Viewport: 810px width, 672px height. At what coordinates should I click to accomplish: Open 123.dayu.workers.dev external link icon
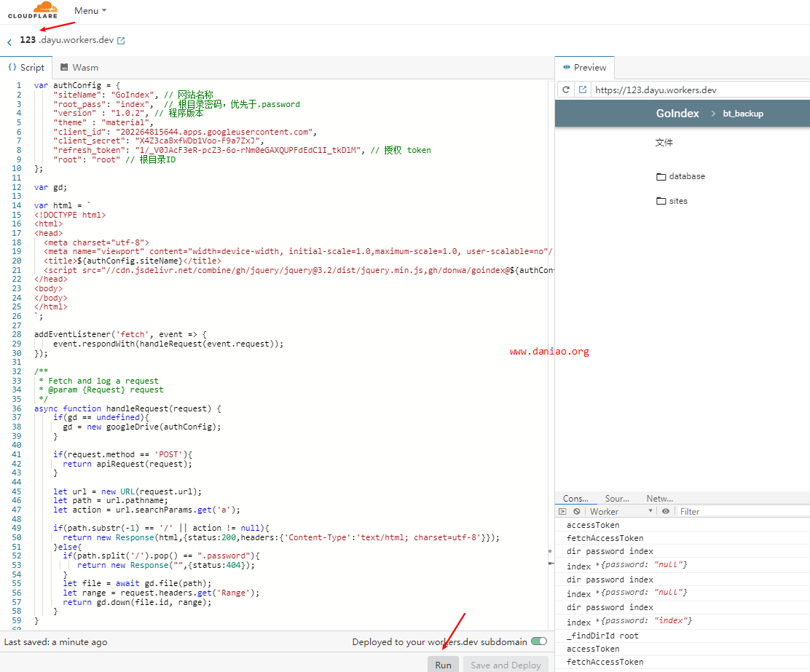coord(121,40)
